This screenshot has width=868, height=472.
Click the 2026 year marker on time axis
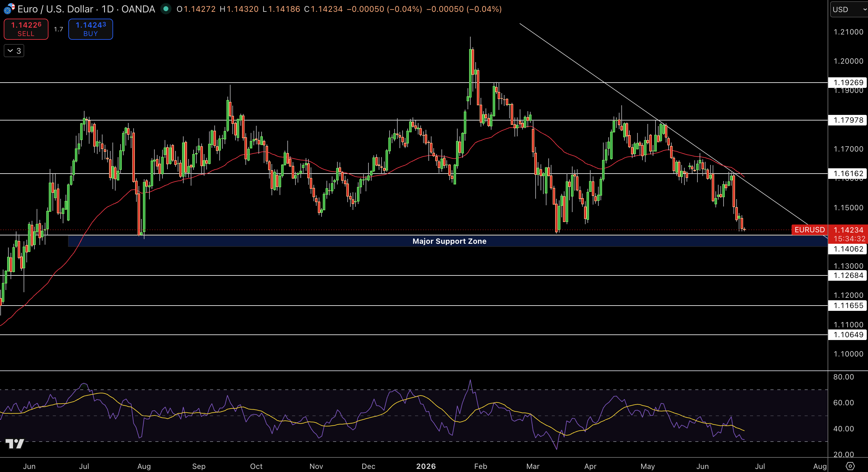point(426,466)
